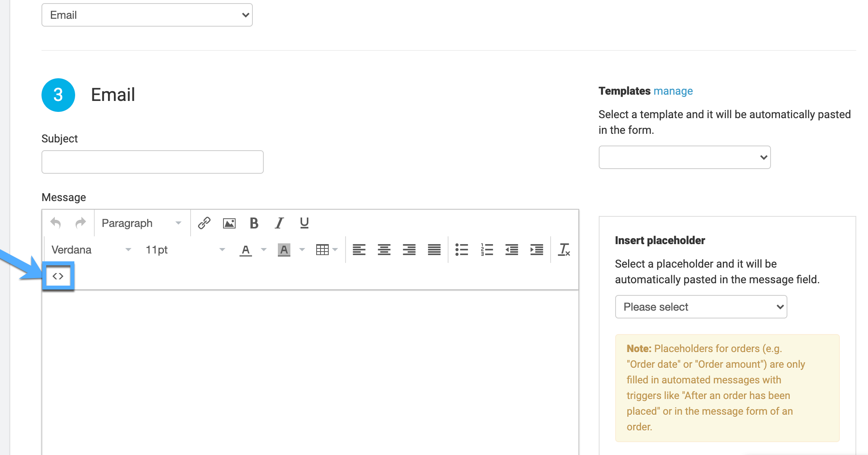Clear formatting with the Tx icon

tap(564, 250)
